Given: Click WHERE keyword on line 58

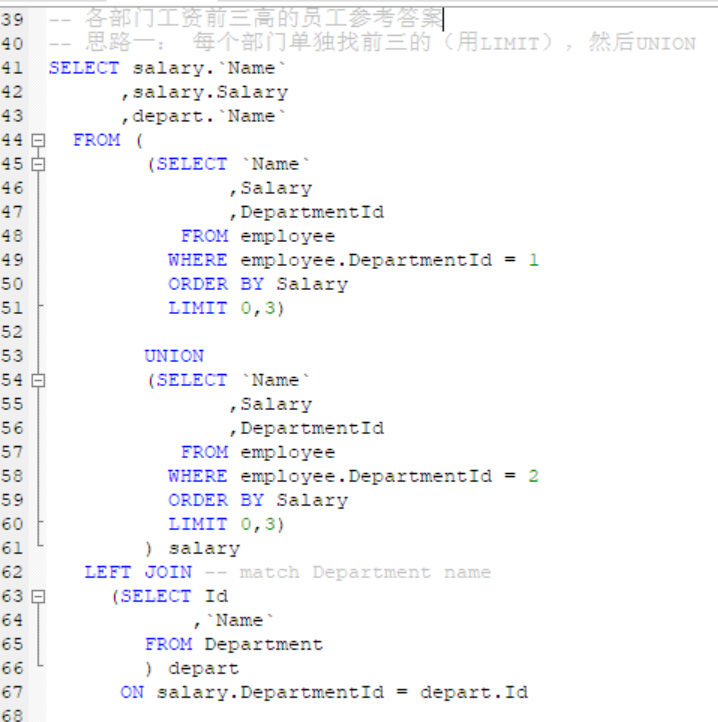Looking at the screenshot, I should coord(198,476).
